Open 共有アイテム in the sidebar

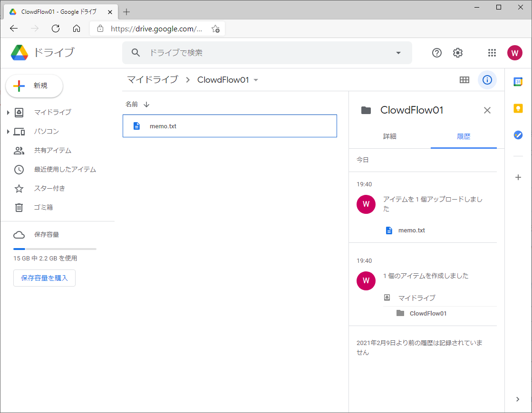click(53, 150)
